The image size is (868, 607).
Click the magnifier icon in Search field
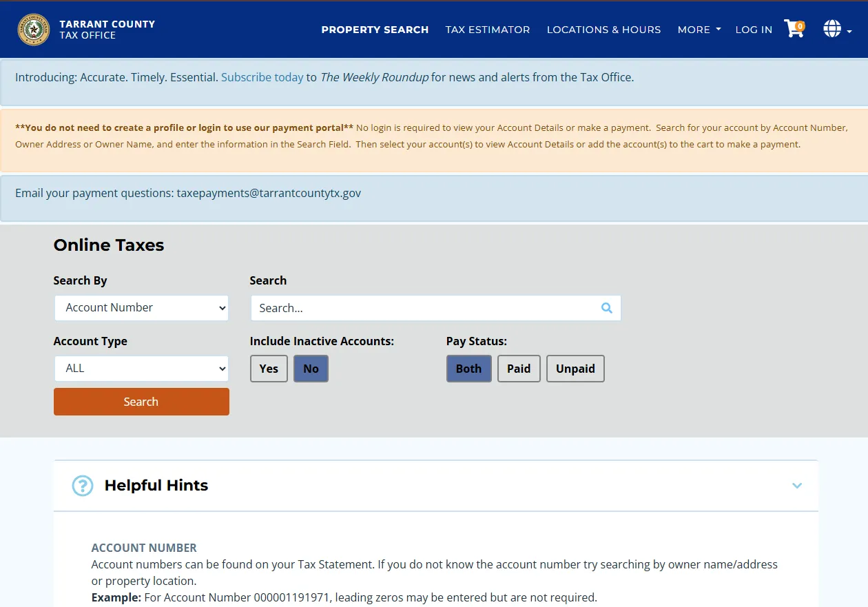[606, 308]
